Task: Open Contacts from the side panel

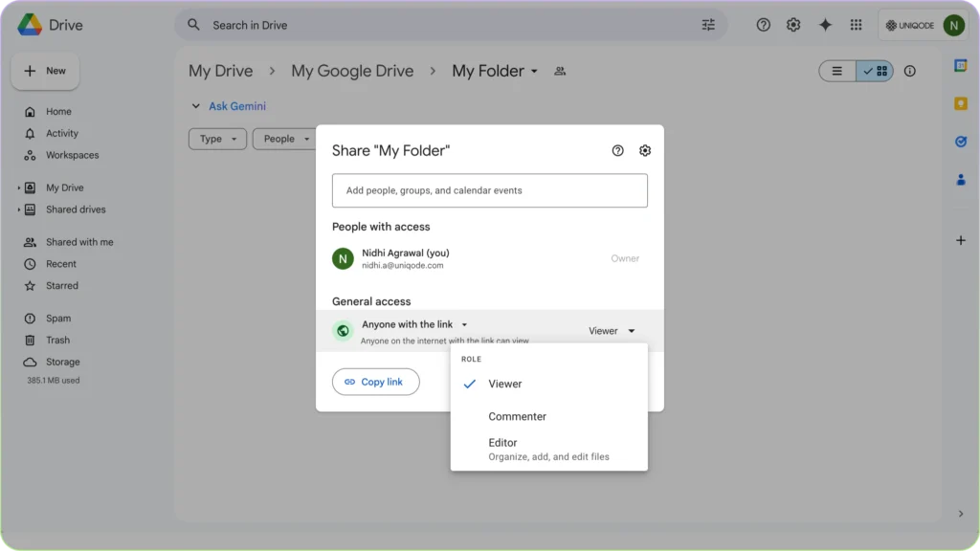Action: [961, 179]
